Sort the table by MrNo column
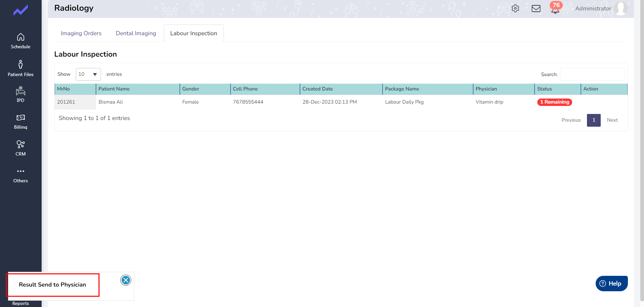The image size is (644, 307). [75, 89]
